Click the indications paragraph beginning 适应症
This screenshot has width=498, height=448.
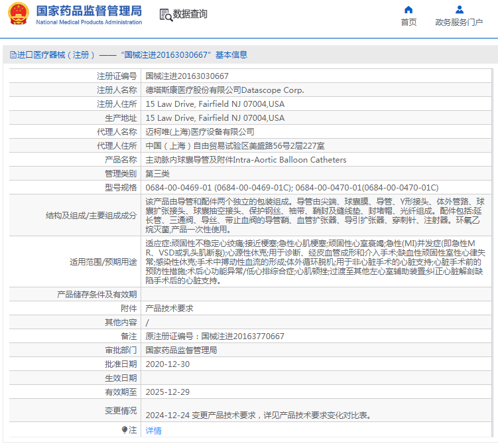tap(316, 261)
